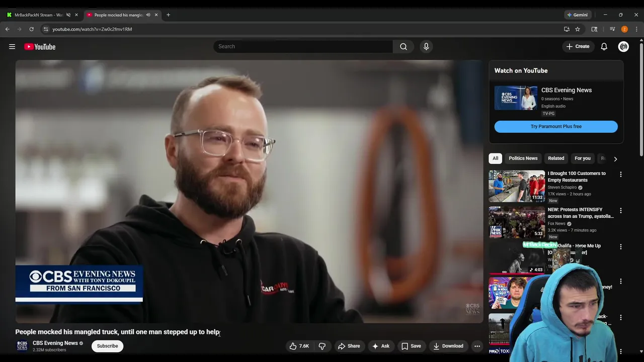
Task: Open CBS Evening News channel name link
Action: [55, 343]
